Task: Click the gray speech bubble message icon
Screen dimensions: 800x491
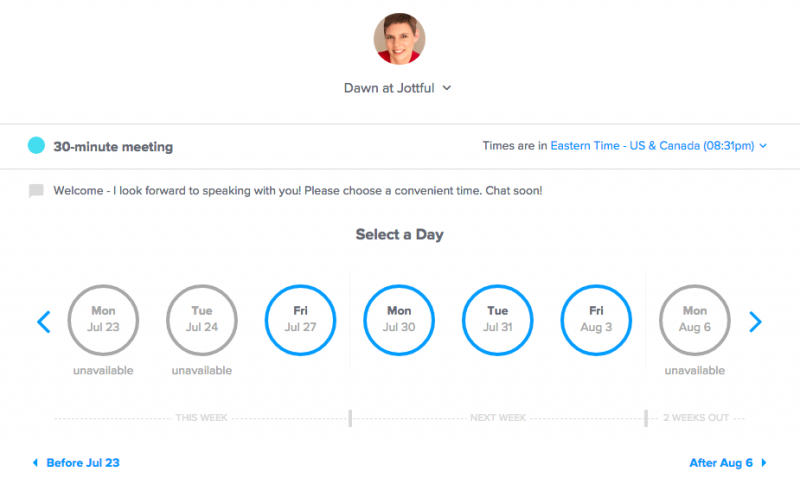Action: [x=36, y=191]
